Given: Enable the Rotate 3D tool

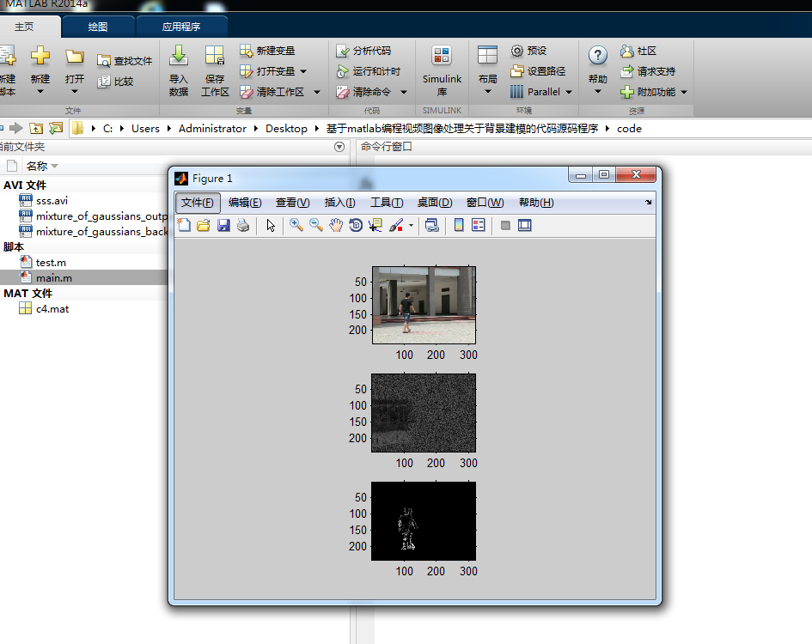Looking at the screenshot, I should coord(356,225).
